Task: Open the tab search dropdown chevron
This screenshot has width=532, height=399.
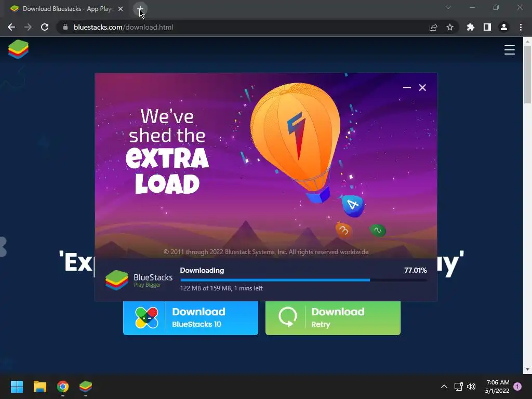Action: (448, 7)
